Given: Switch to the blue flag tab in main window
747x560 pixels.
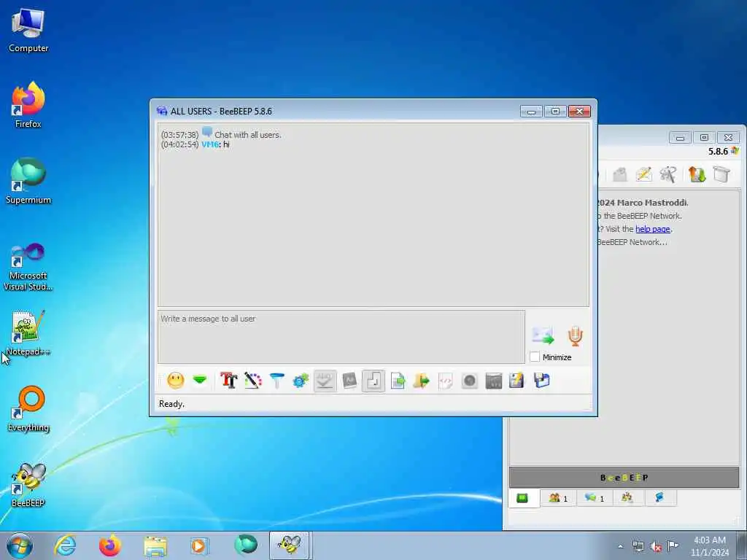Looking at the screenshot, I should [659, 498].
